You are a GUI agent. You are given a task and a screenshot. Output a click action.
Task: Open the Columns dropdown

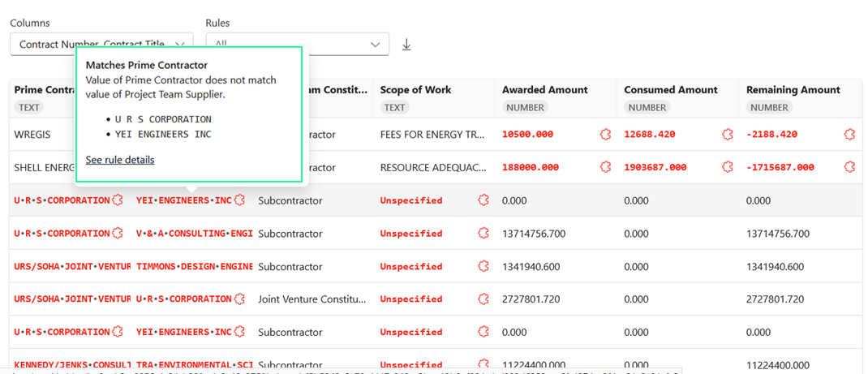tap(101, 45)
